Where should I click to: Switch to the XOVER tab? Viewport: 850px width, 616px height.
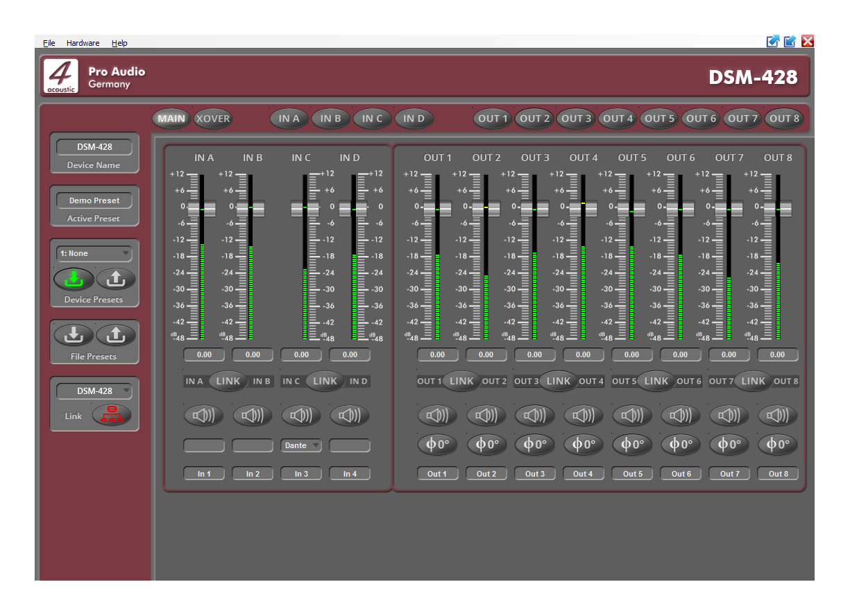213,119
